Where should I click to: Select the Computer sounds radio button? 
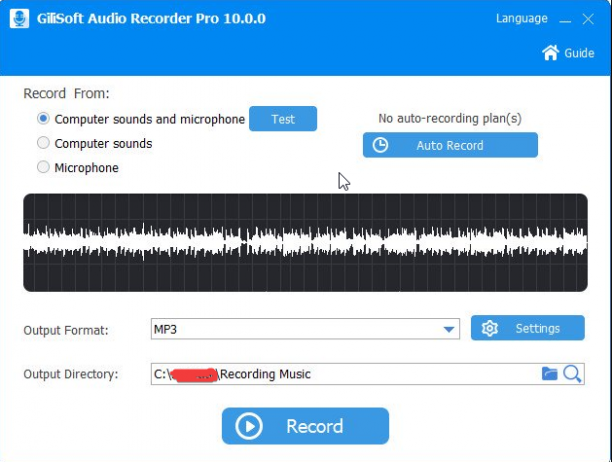click(x=43, y=143)
